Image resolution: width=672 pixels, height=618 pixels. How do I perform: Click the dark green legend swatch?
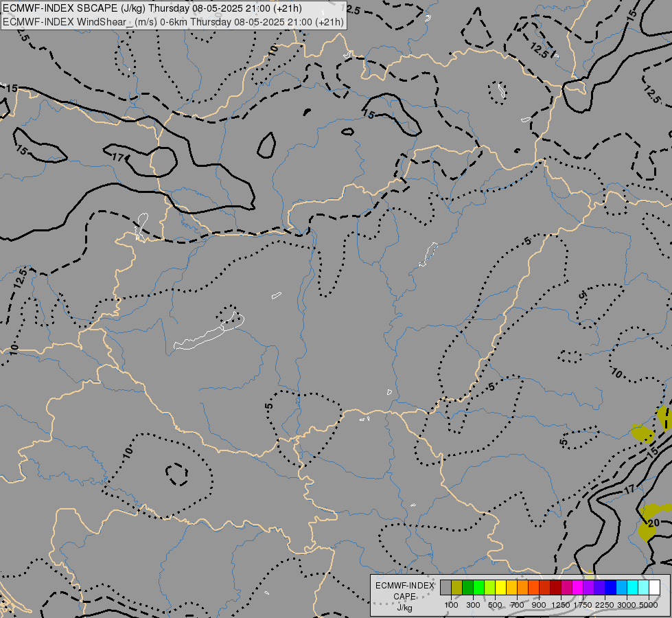[468, 588]
